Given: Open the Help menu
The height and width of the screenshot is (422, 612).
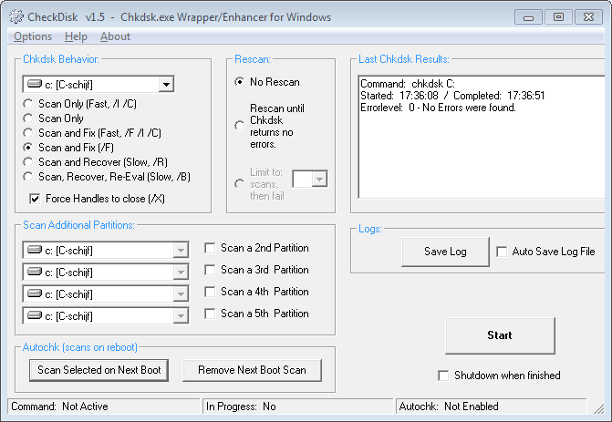Looking at the screenshot, I should (x=76, y=36).
